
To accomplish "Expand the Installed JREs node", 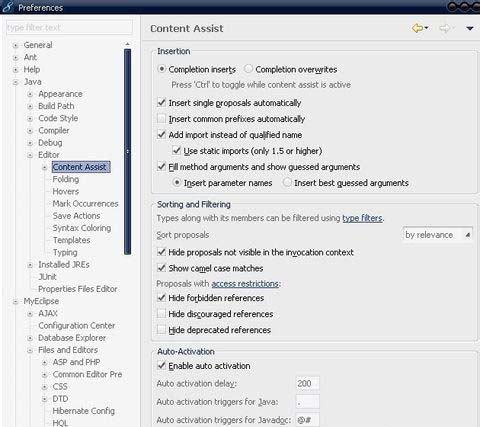I will (x=30, y=265).
